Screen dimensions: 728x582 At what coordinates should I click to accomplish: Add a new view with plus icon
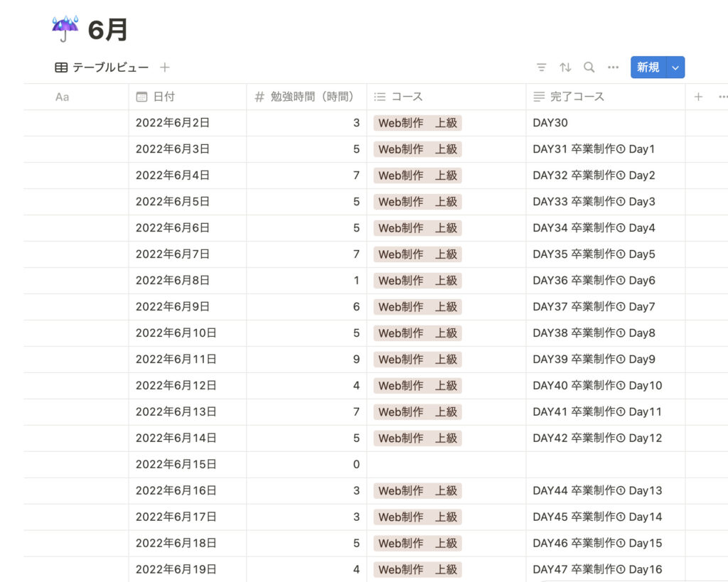165,68
